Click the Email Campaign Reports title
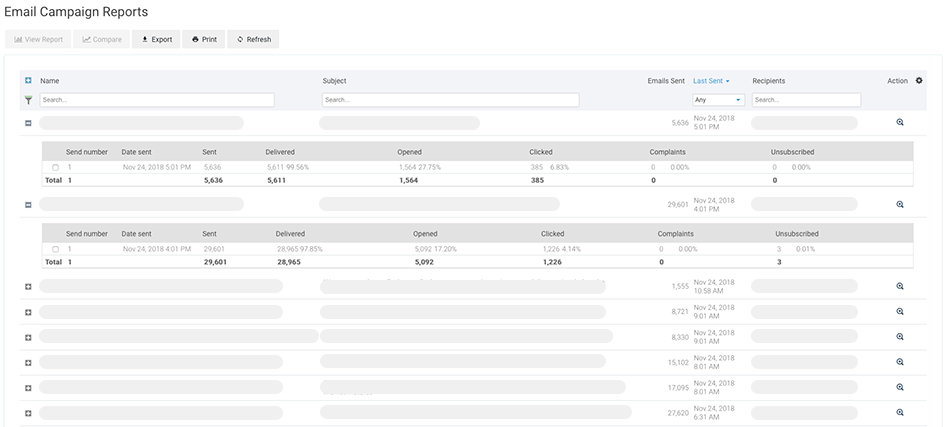950x427 pixels. tap(76, 12)
